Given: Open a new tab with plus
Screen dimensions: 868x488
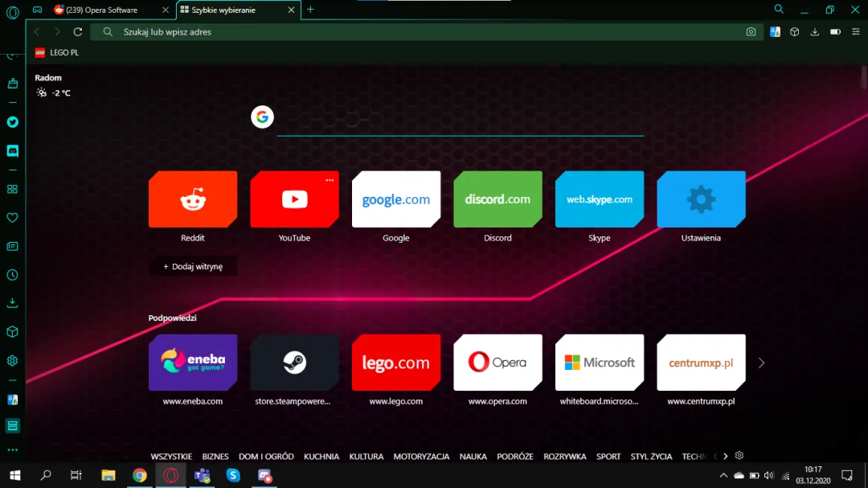Looking at the screenshot, I should 310,10.
